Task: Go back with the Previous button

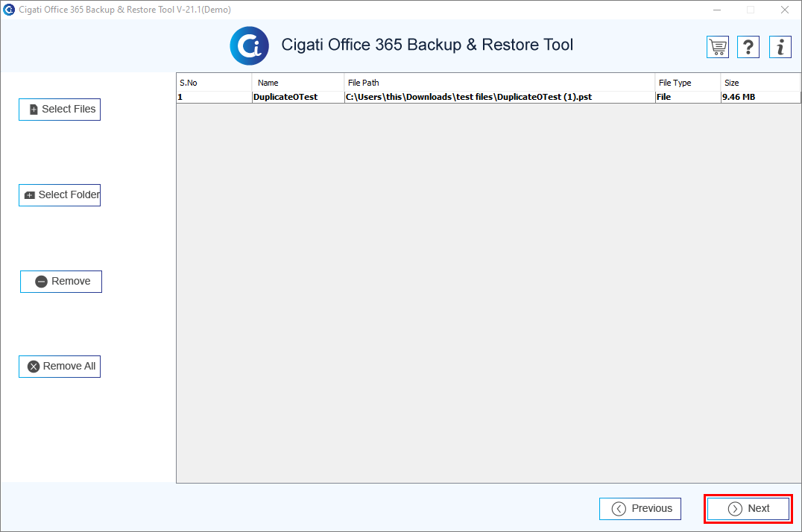Action: pos(640,508)
